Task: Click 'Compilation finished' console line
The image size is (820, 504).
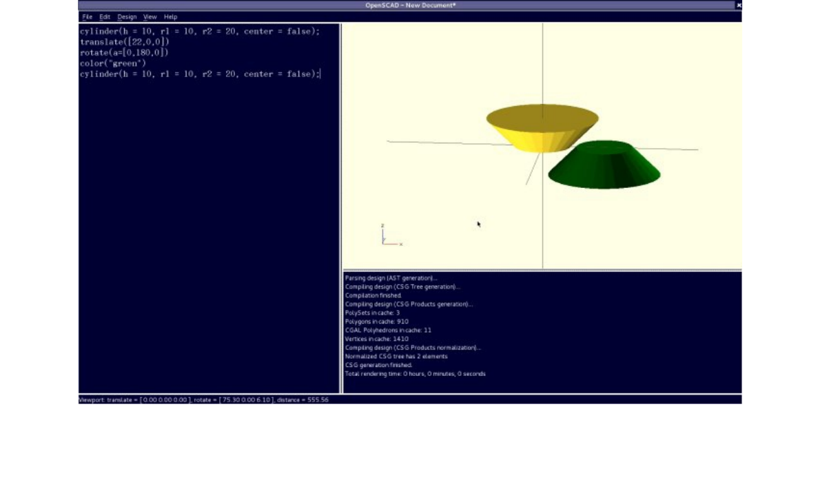Action: pos(373,295)
